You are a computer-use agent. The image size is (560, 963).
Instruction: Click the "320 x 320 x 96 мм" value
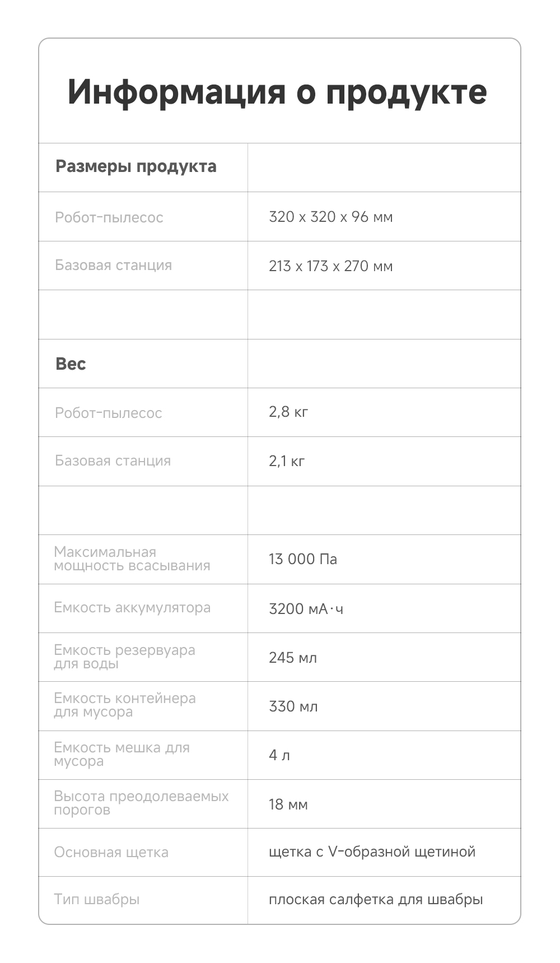[330, 217]
